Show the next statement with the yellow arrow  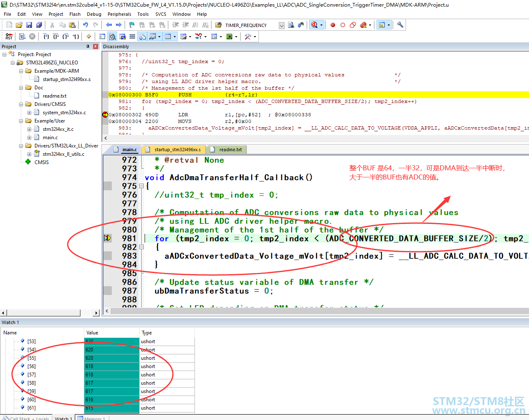point(89,37)
